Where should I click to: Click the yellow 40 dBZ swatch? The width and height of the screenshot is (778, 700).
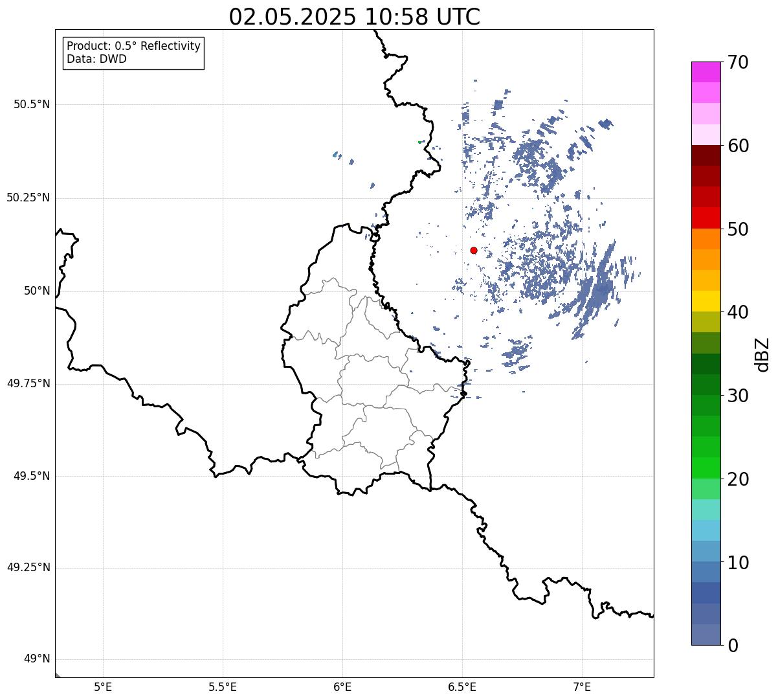[706, 301]
